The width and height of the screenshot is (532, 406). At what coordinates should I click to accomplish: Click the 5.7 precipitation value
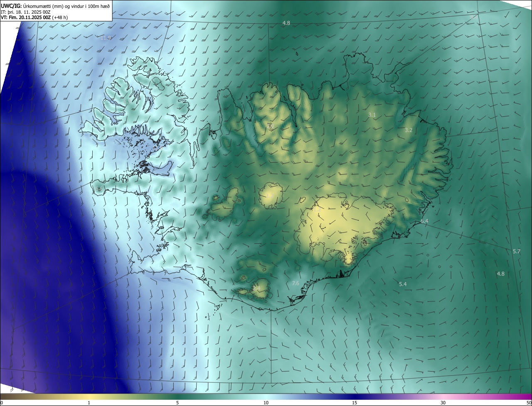(517, 251)
